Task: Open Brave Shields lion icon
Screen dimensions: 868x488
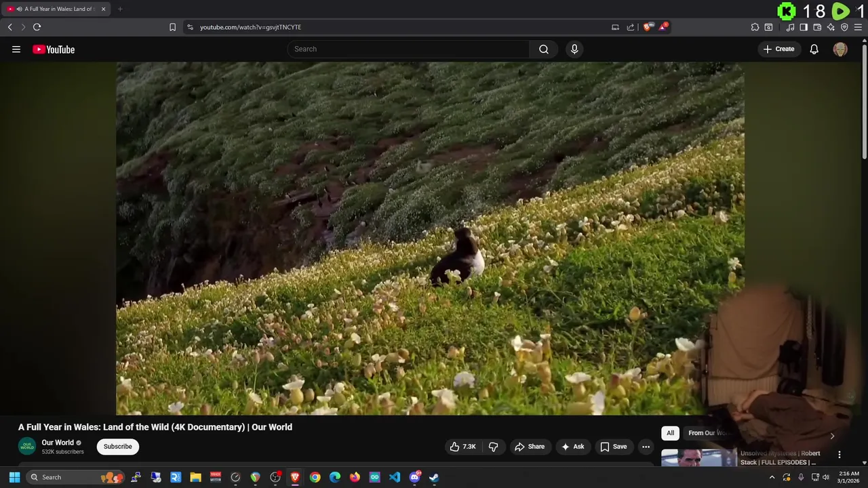Action: tap(648, 27)
